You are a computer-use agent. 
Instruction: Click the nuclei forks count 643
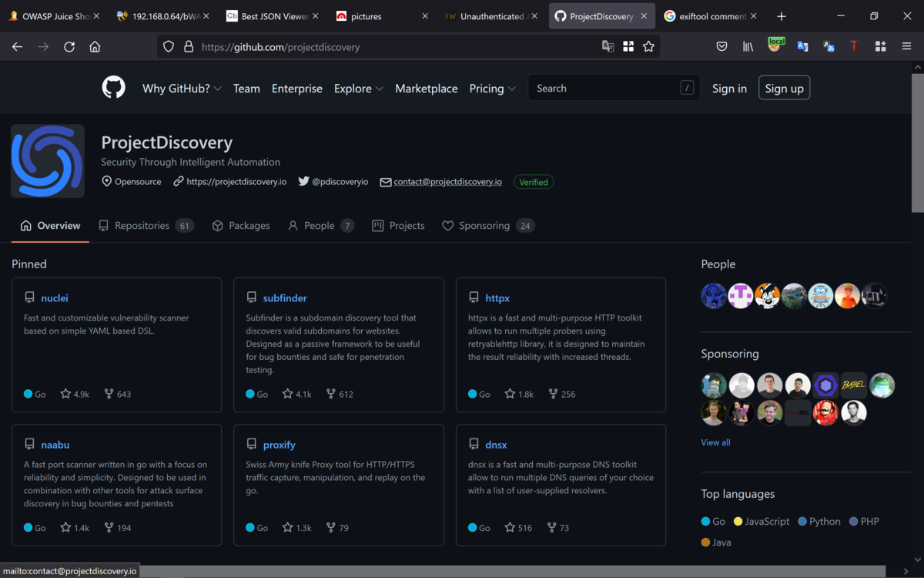117,394
